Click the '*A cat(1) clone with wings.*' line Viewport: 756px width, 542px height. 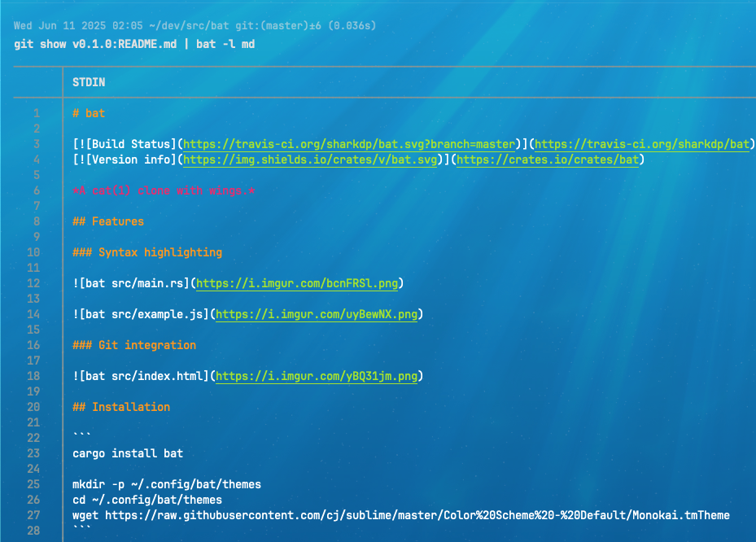164,190
